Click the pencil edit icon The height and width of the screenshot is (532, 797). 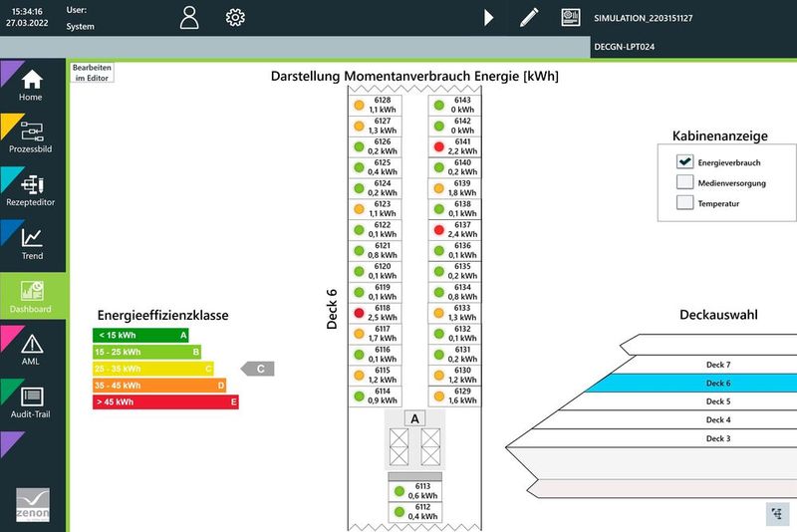(529, 18)
